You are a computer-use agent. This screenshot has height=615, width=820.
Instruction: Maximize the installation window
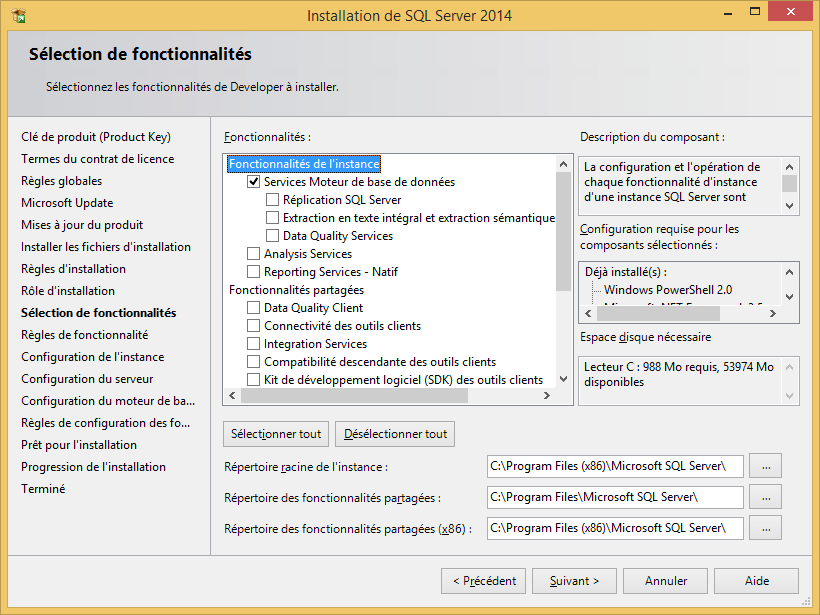point(755,12)
